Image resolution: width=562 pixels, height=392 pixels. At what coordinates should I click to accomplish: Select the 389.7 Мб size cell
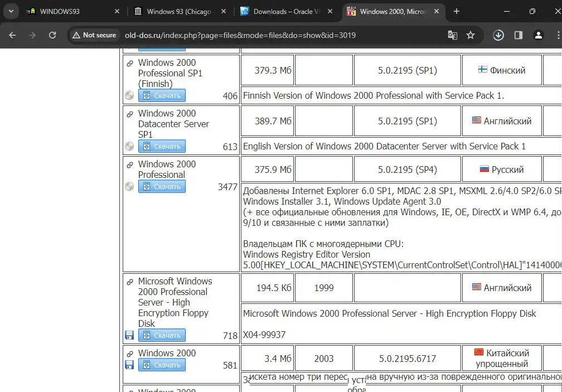click(x=268, y=121)
